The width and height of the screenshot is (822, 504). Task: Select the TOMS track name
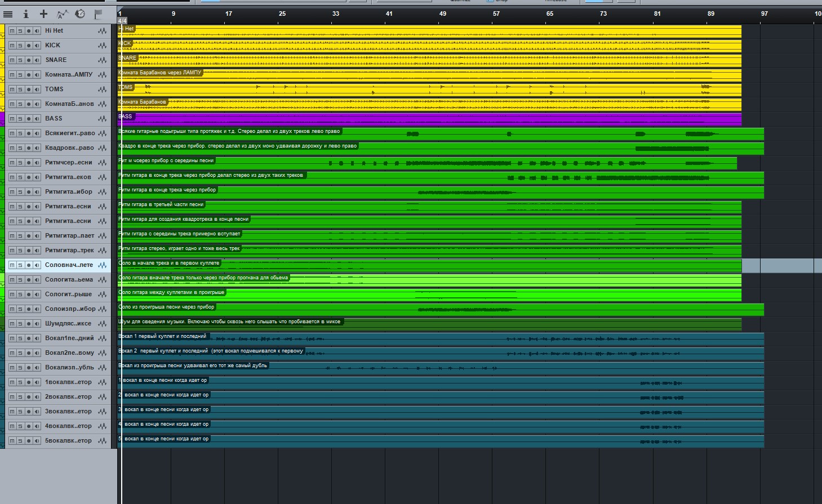click(x=54, y=90)
